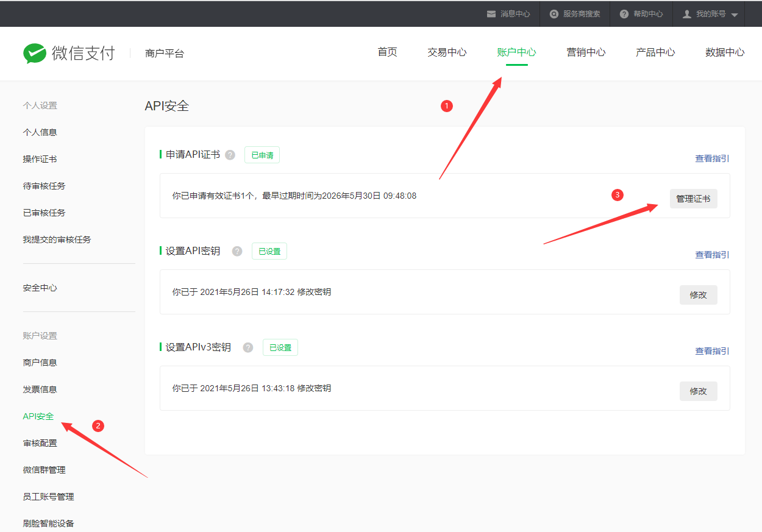Viewport: 762px width, 532px height.
Task: Open 我提交的审核任务 in the sidebar
Action: [x=57, y=239]
